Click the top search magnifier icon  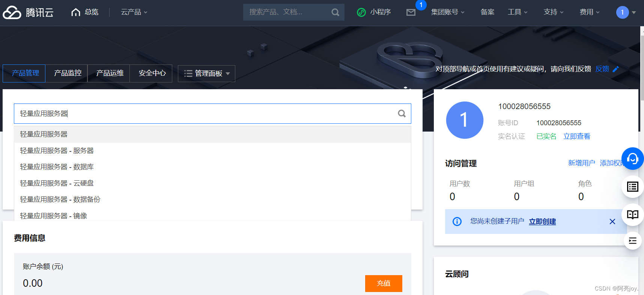[x=336, y=12]
